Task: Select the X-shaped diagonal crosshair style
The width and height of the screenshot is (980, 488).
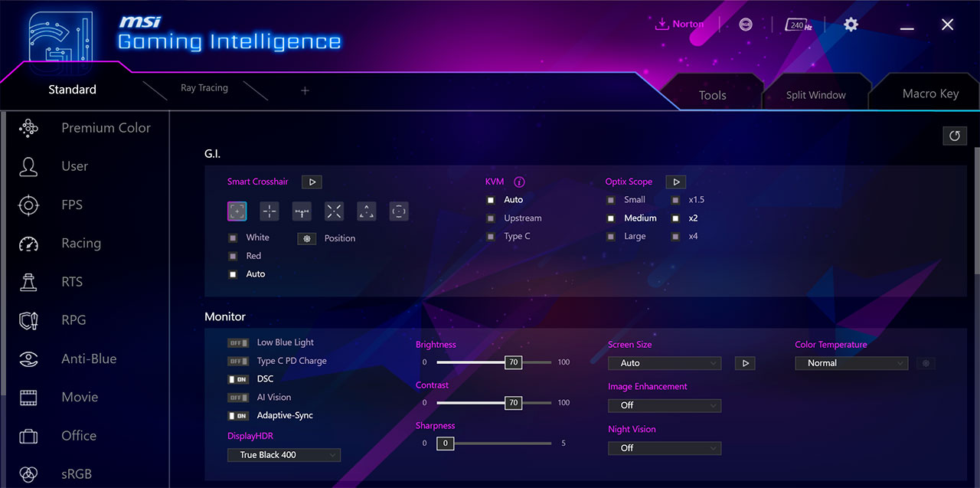Action: (334, 211)
